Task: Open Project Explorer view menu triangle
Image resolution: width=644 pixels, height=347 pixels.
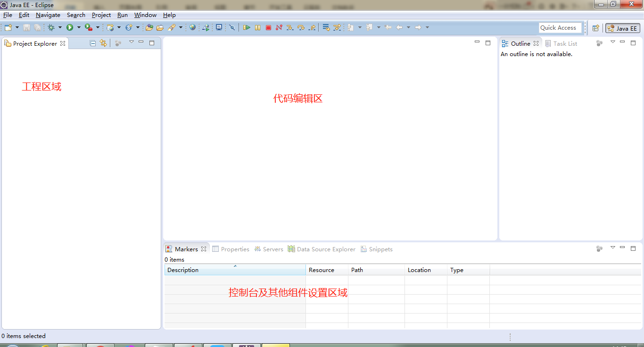Action: pos(132,42)
